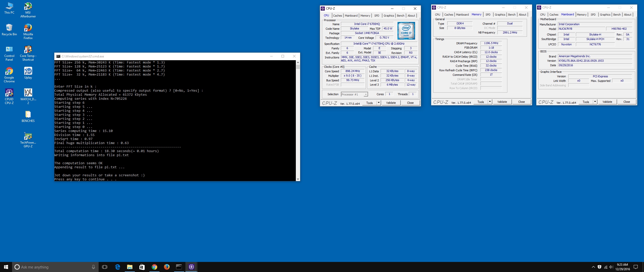The image size is (644, 272).
Task: Open SPD tab in Memory CPU-Z window
Action: [488, 15]
